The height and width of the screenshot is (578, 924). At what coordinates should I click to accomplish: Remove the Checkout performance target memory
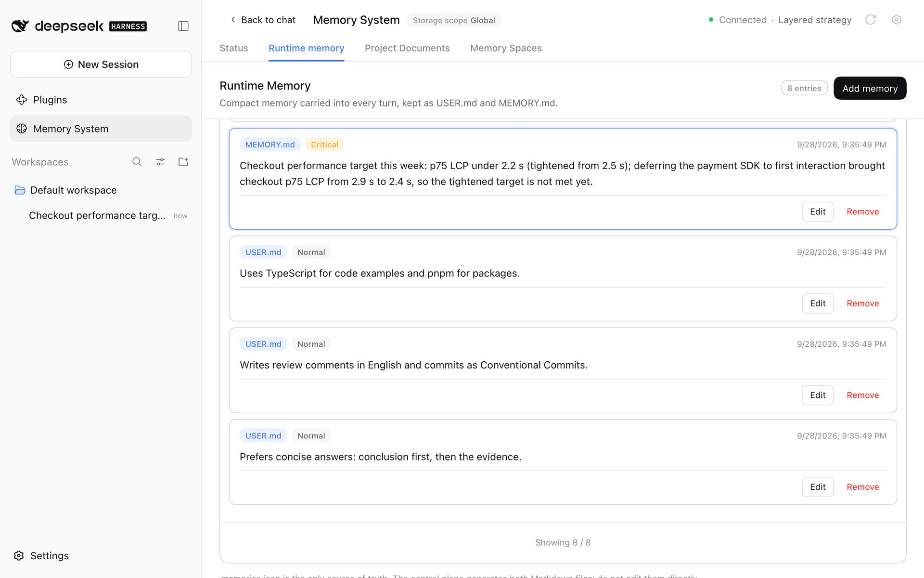point(863,211)
